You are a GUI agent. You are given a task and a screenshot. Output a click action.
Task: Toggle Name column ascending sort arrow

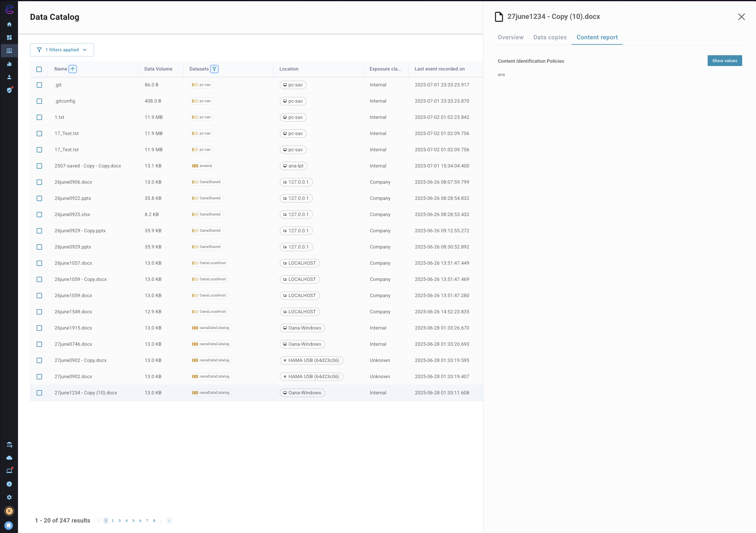click(x=73, y=69)
